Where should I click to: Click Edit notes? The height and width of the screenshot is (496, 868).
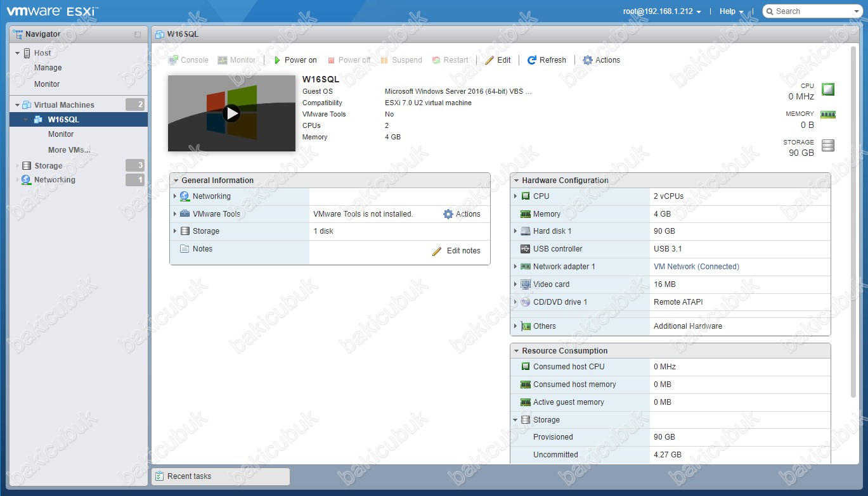[457, 251]
